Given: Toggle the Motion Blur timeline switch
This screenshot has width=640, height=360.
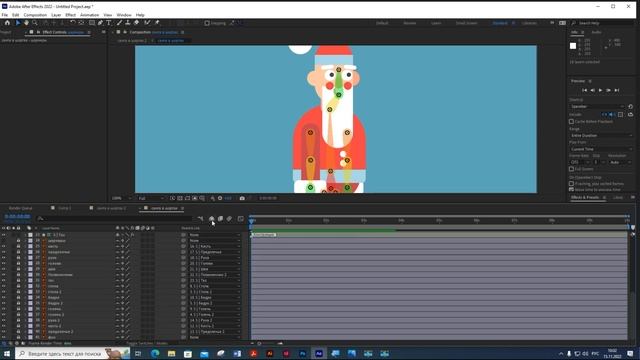Looking at the screenshot, I should click(x=229, y=219).
